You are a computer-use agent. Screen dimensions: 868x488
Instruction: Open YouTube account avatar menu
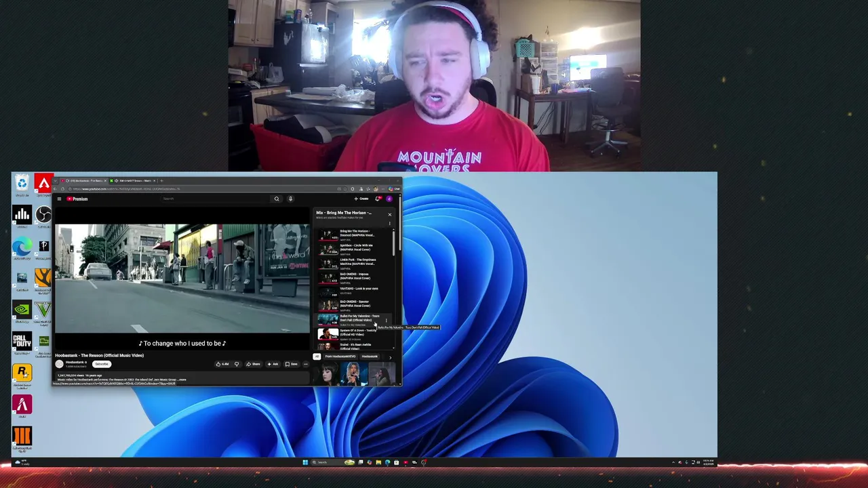[389, 199]
